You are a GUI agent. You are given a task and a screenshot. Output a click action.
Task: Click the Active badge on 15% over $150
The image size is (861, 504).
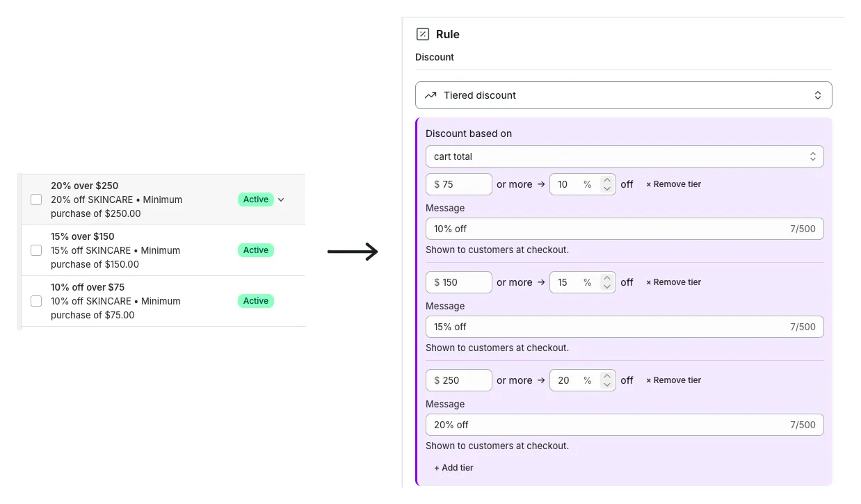pyautogui.click(x=256, y=250)
